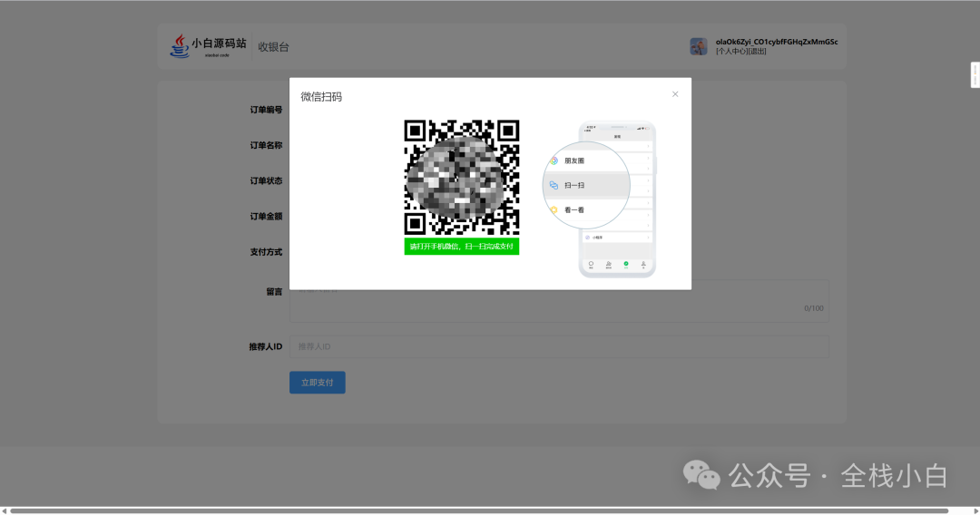Click the 0/100 character counter
980x515 pixels.
(813, 308)
